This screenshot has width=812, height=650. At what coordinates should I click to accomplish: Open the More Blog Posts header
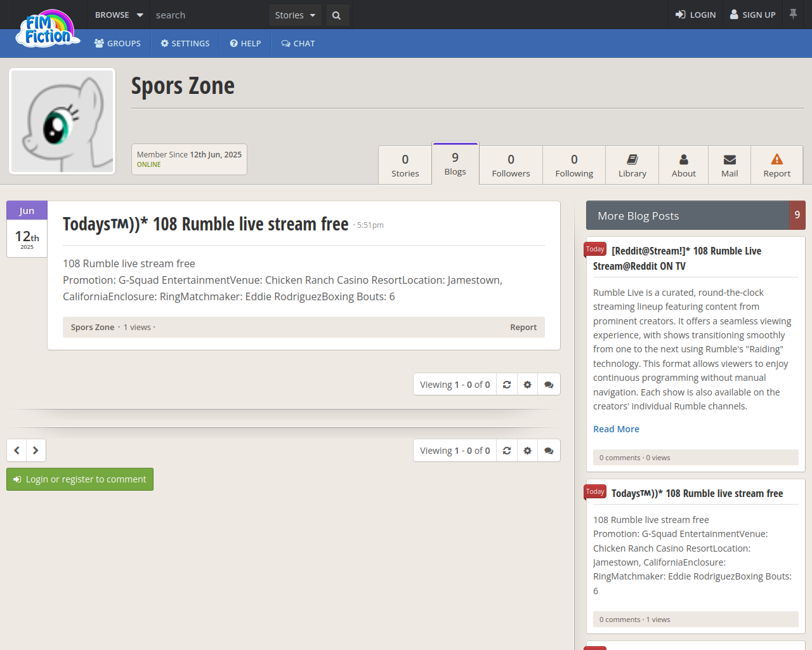point(688,216)
